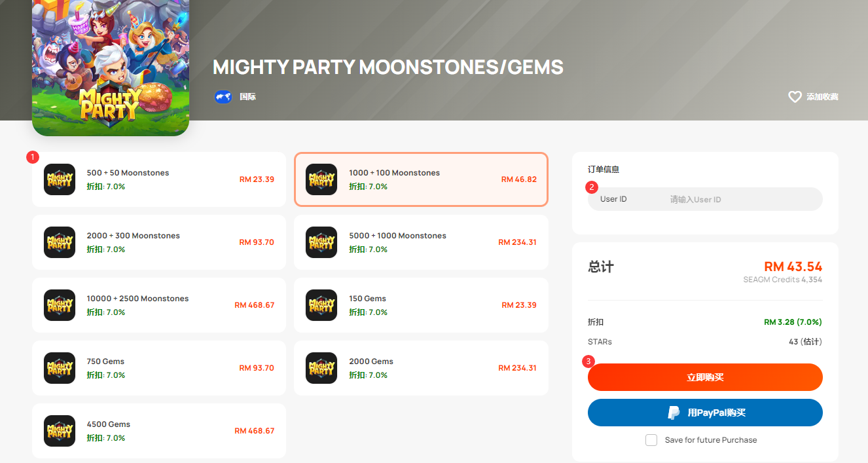Choose the 10000 + 2500 Moonstones option
868x463 pixels.
(159, 305)
